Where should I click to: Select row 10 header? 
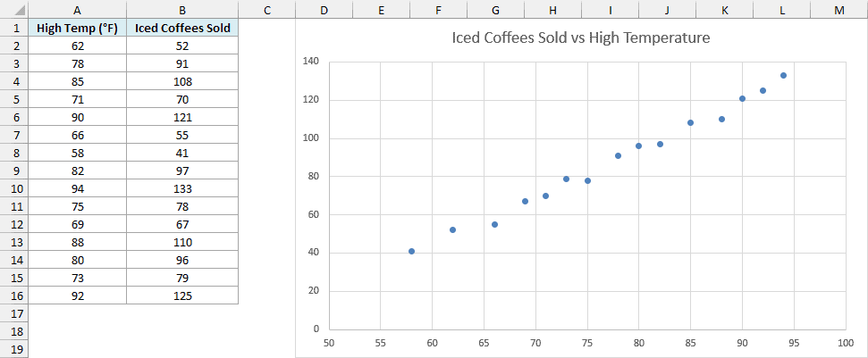[x=13, y=189]
